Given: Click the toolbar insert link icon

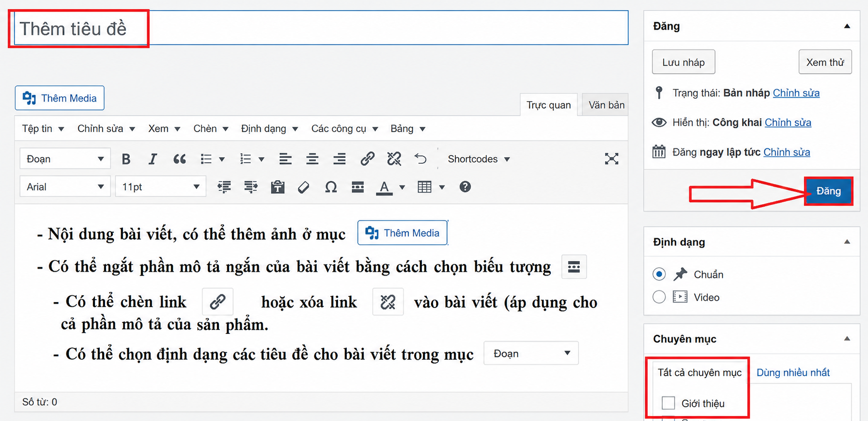Looking at the screenshot, I should [367, 158].
